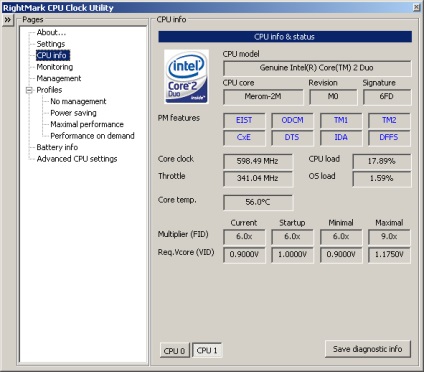424x372 pixels.
Task: Click the CxE feature box
Action: (244, 138)
